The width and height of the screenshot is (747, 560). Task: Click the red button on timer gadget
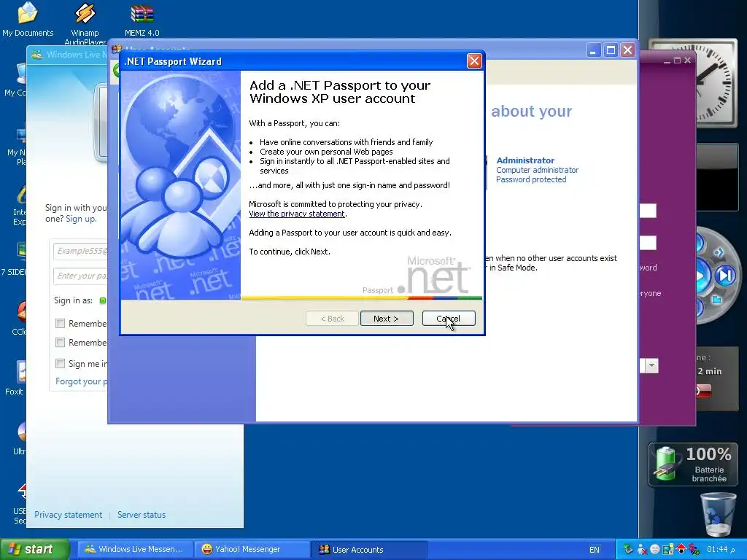(x=704, y=391)
